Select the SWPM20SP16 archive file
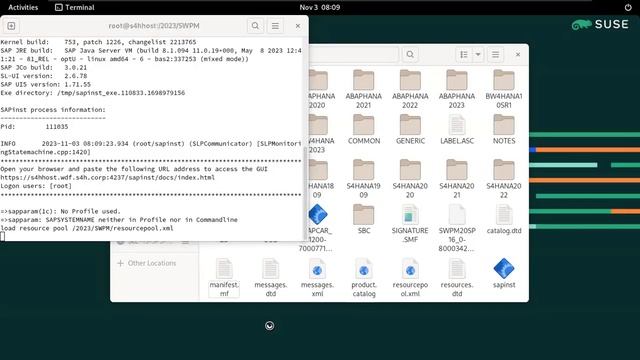640x360 pixels. click(x=457, y=228)
